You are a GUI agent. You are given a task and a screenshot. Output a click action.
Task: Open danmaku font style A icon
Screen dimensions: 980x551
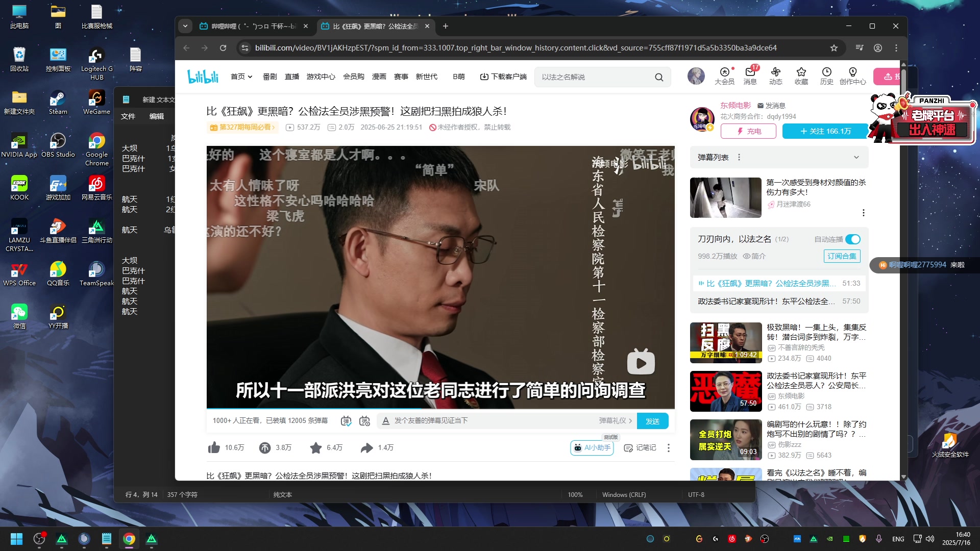(x=386, y=421)
